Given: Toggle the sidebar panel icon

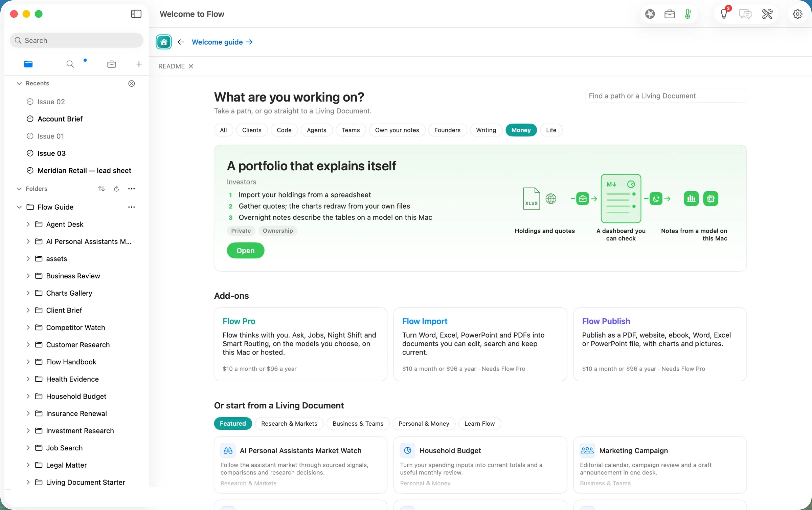Looking at the screenshot, I should (x=136, y=14).
